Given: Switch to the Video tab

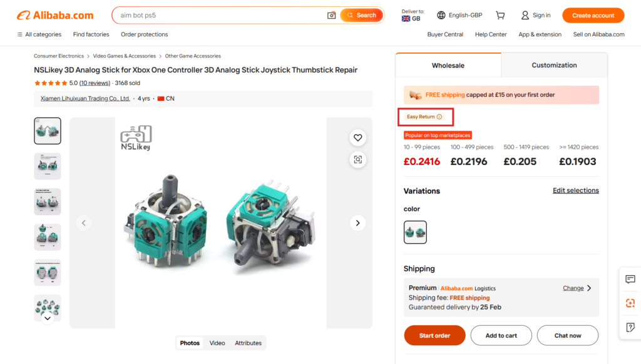Looking at the screenshot, I should (217, 343).
